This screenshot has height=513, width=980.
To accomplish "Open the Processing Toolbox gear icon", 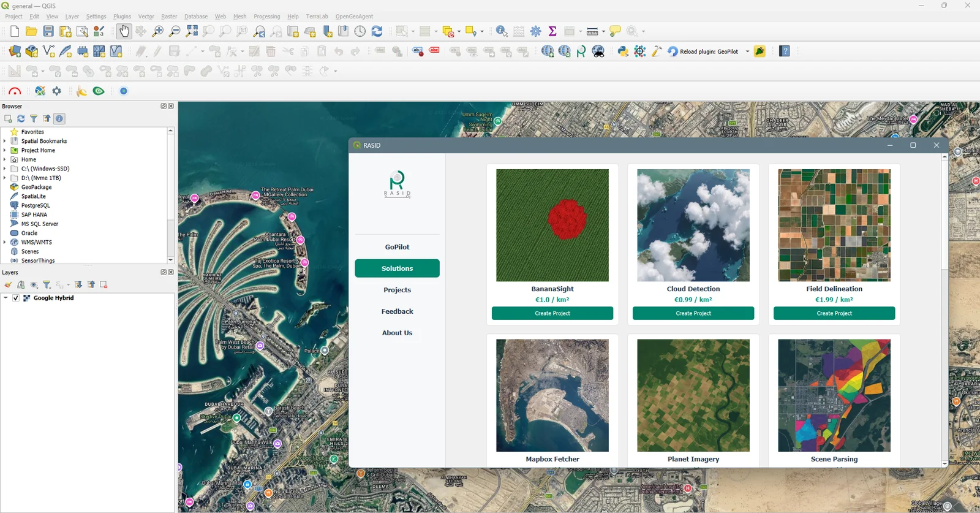I will coord(536,31).
